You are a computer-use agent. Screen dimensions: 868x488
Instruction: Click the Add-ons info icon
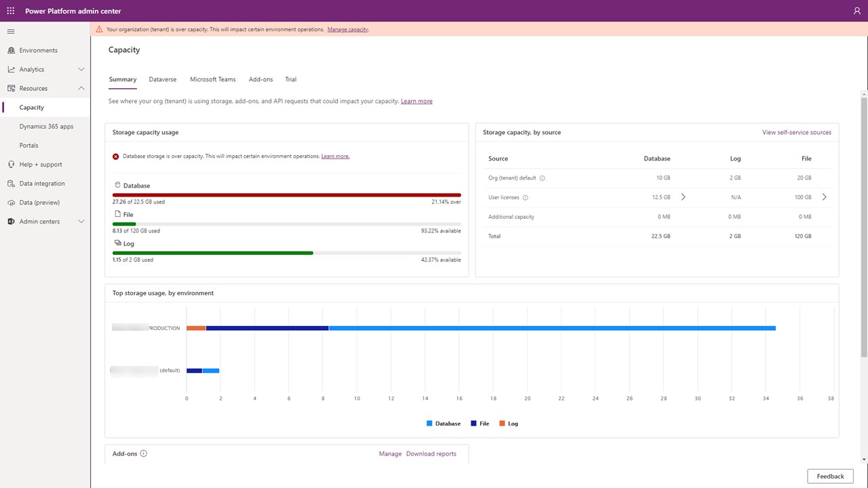(143, 453)
